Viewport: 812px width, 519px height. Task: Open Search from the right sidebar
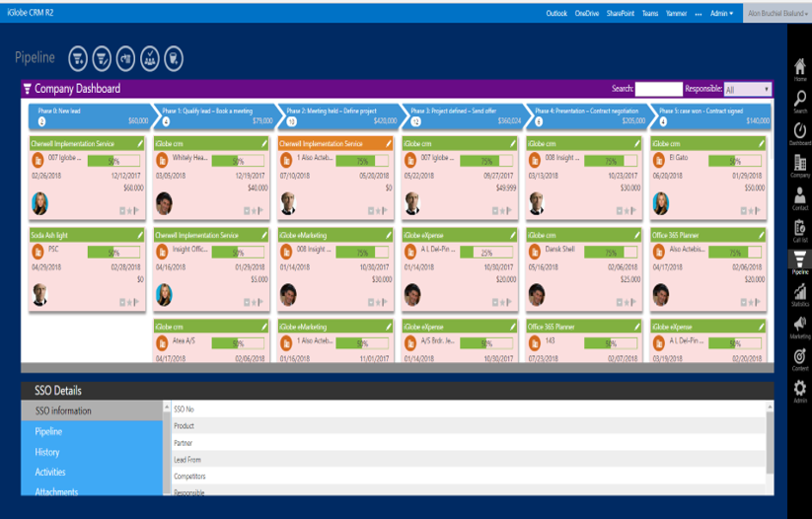click(799, 103)
